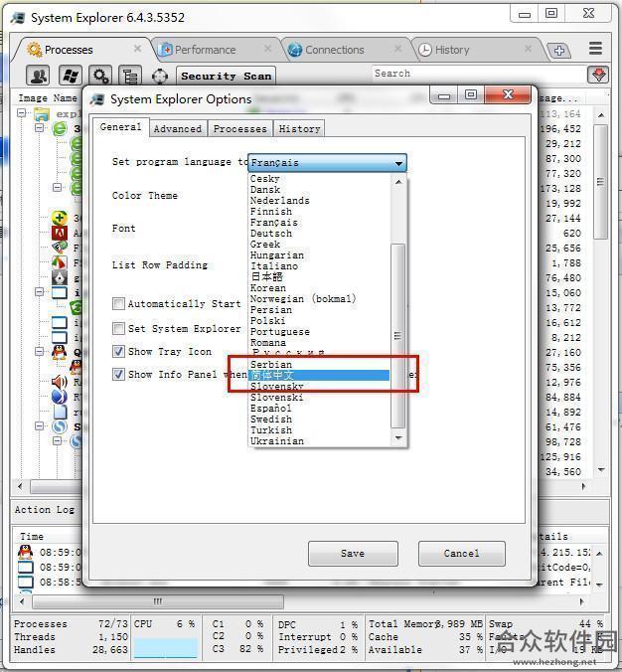Uncheck Show Tray Icon checkbox

(118, 352)
